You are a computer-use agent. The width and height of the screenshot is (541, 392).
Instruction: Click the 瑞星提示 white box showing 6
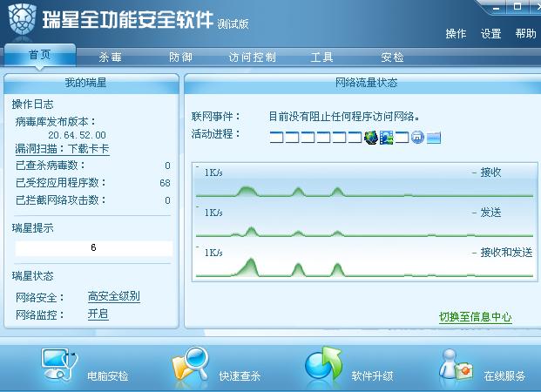click(x=93, y=248)
